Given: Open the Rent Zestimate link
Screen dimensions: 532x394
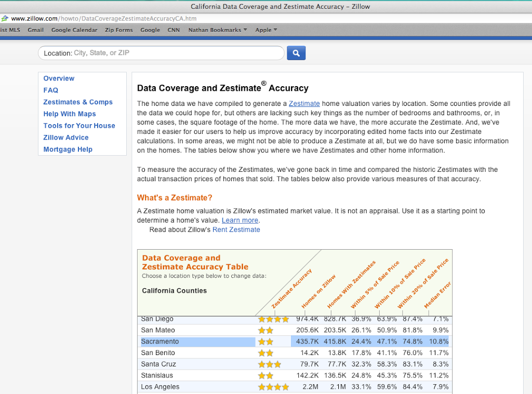Looking at the screenshot, I should [236, 230].
